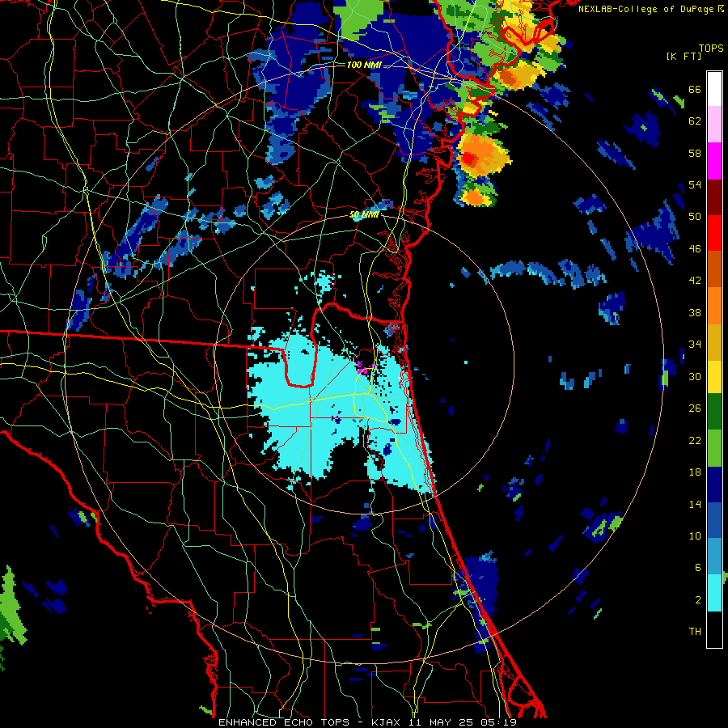
Task: Click the legend value 6
Action: pos(697,568)
